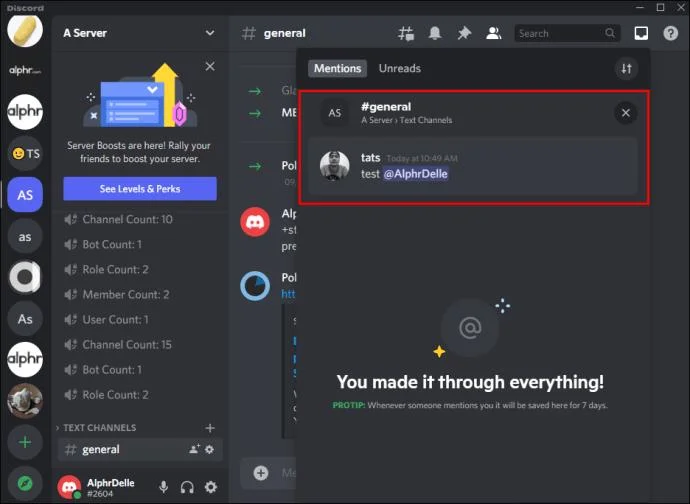This screenshot has width=690, height=504.
Task: Click the Explore Public Servers compass icon
Action: point(25,483)
